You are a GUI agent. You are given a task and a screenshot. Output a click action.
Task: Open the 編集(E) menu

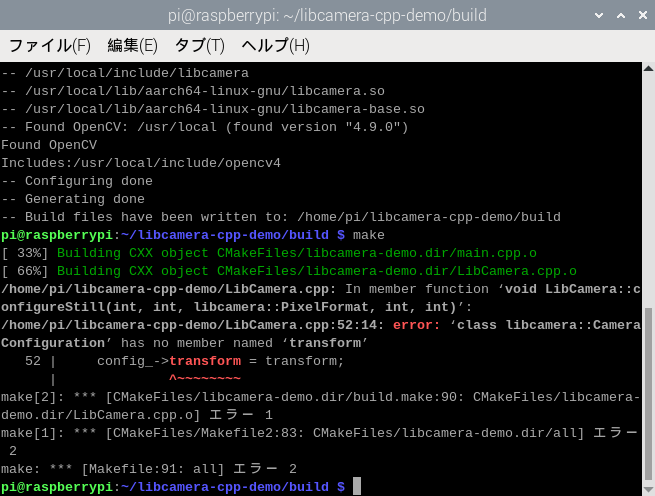click(x=132, y=46)
